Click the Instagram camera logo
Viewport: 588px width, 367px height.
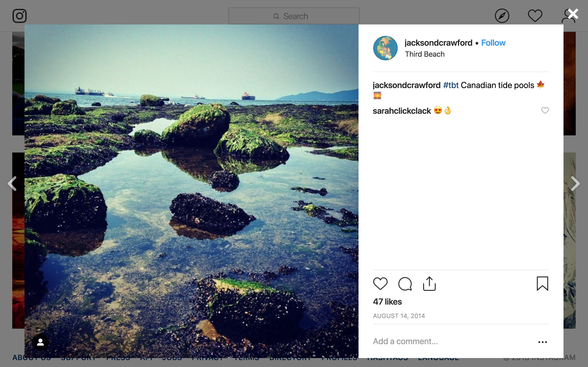tap(19, 16)
